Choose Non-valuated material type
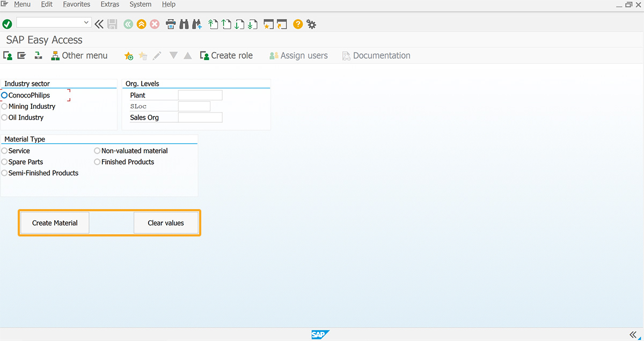 point(97,151)
